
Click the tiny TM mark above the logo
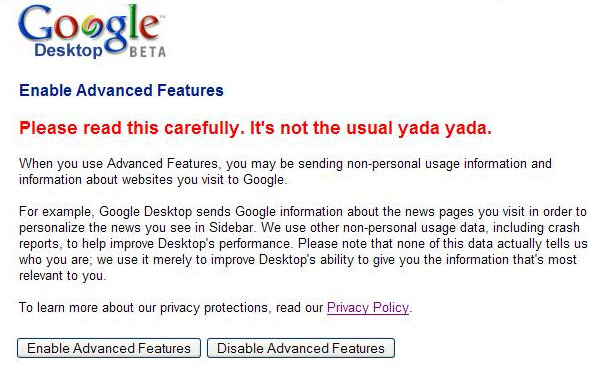[162, 17]
